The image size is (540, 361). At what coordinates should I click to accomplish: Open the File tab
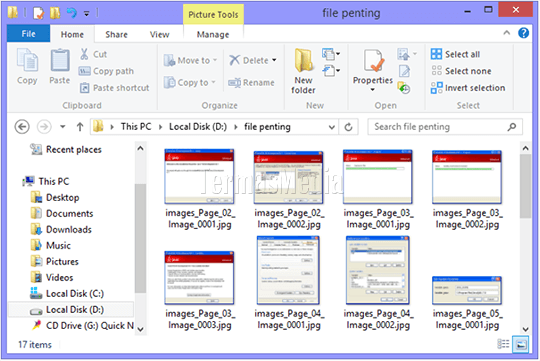tap(28, 34)
